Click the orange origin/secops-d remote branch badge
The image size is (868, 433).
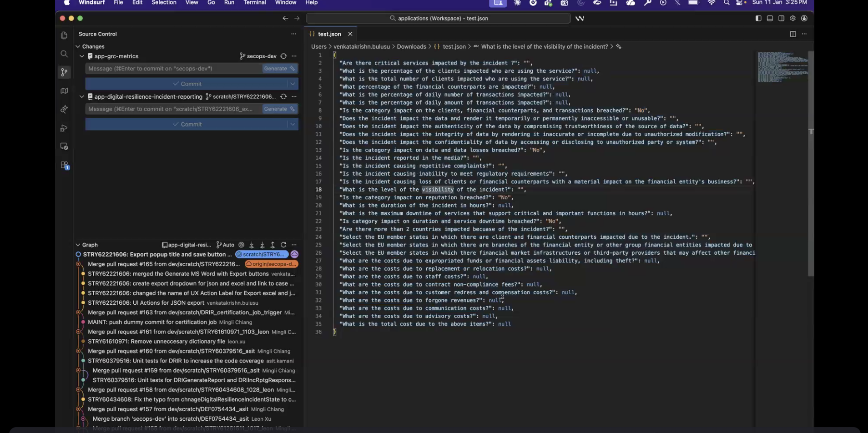tap(272, 264)
